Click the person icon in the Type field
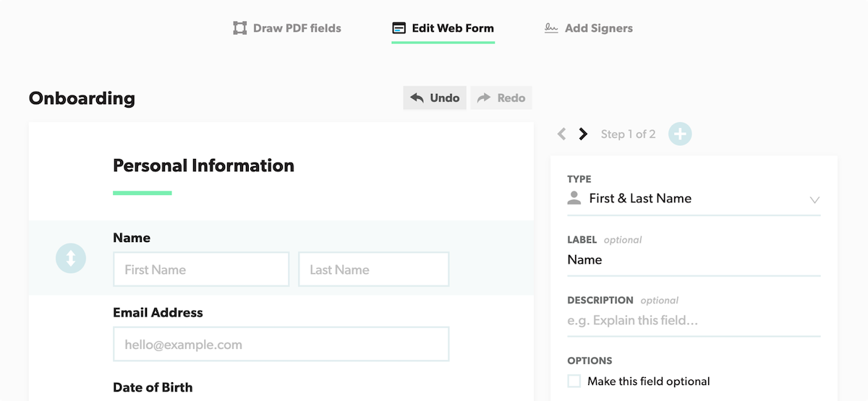Image resolution: width=868 pixels, height=401 pixels. (x=574, y=198)
